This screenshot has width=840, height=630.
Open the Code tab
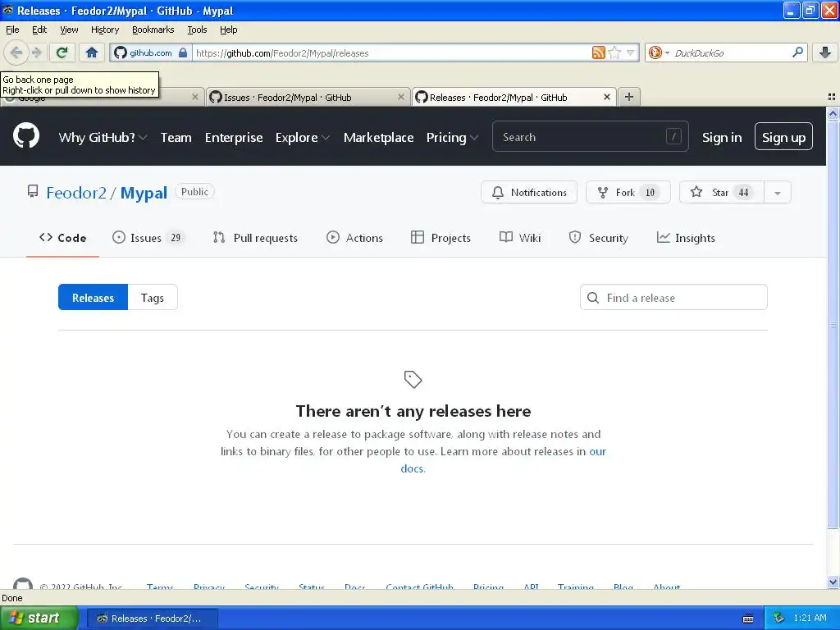pos(62,238)
